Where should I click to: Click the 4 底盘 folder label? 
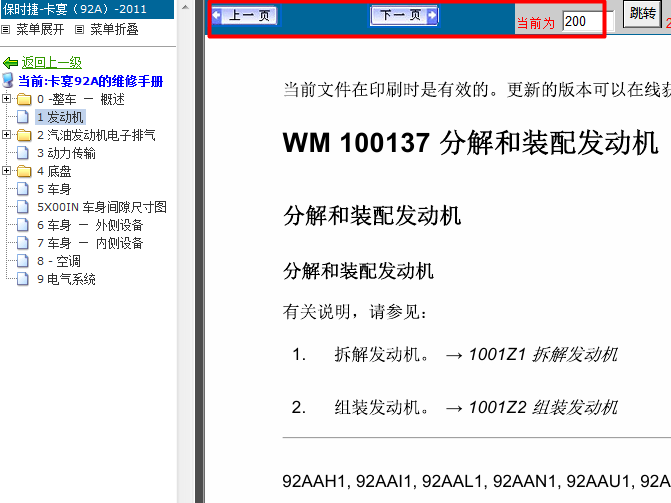(x=54, y=171)
